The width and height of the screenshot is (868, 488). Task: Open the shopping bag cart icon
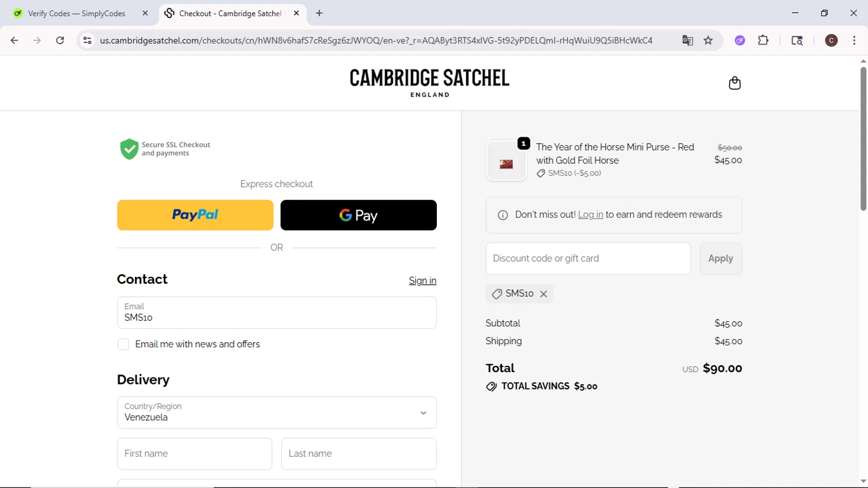[x=734, y=83]
